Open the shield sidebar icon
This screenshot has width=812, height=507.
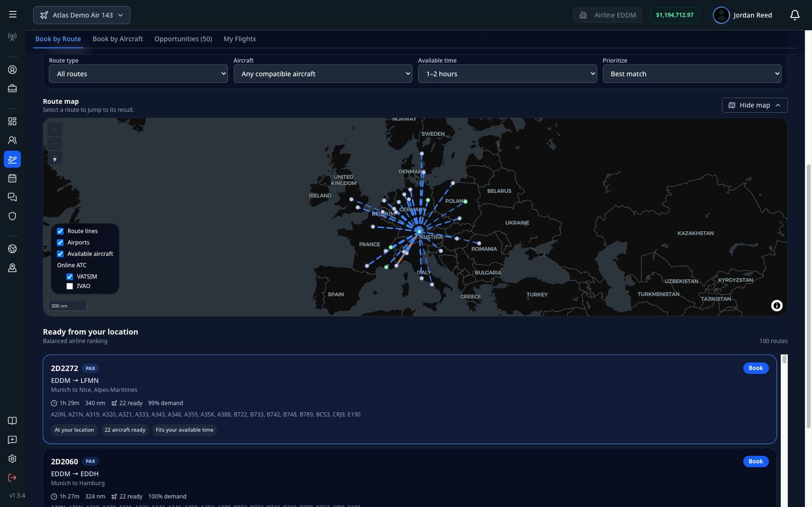(12, 216)
